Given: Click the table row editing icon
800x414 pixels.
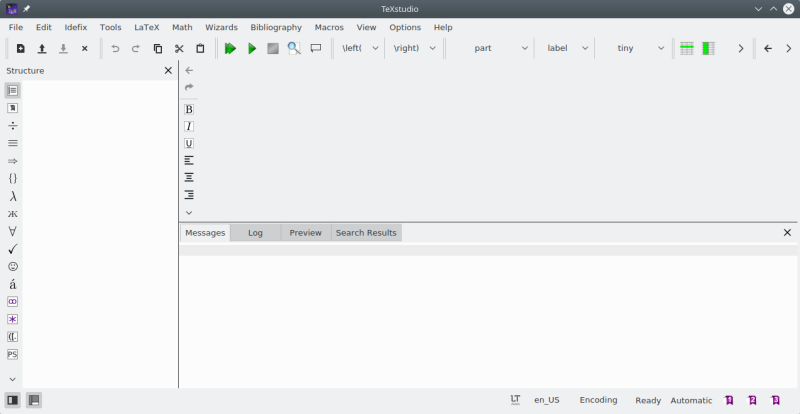Looking at the screenshot, I should pos(687,48).
